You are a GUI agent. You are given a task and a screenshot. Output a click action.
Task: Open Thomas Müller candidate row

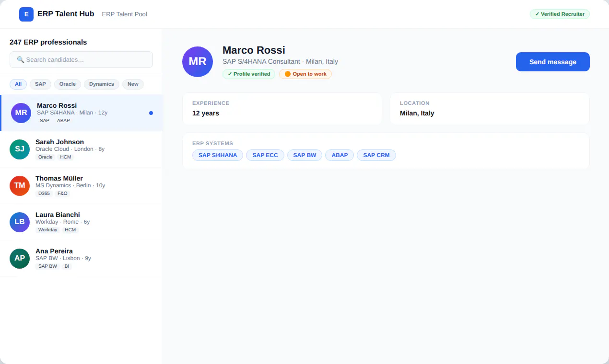click(81, 186)
